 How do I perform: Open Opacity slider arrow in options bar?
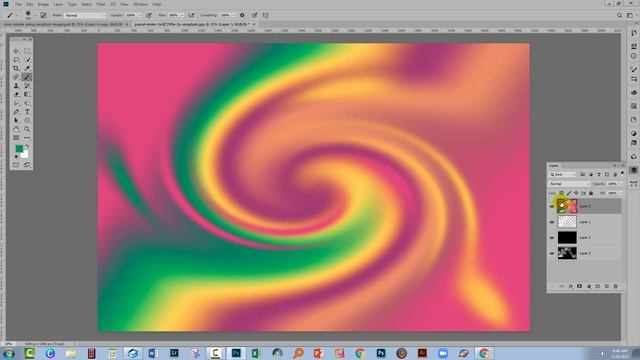point(140,15)
